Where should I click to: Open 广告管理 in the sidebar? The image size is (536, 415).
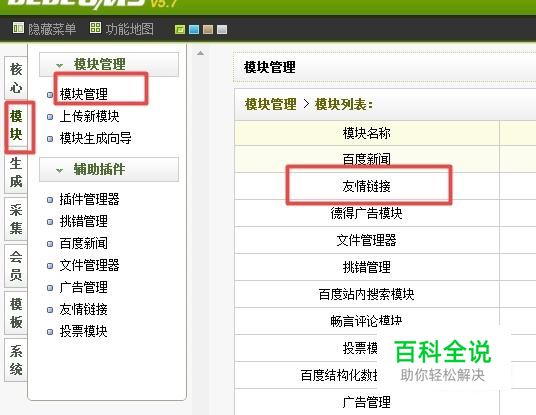click(x=84, y=287)
